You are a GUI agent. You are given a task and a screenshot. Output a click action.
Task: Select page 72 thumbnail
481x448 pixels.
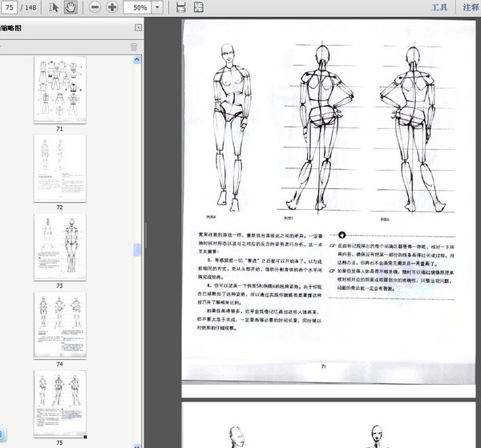60,167
